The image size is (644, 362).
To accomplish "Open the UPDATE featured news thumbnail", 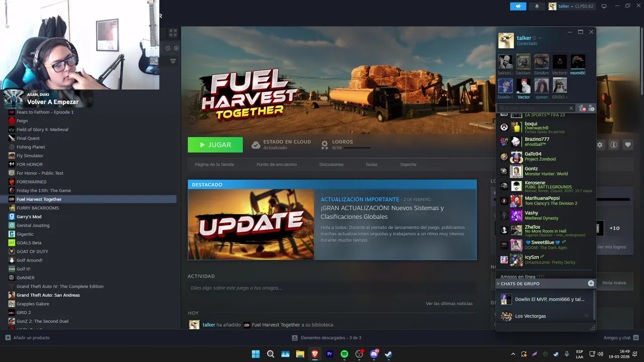I will pyautogui.click(x=251, y=224).
